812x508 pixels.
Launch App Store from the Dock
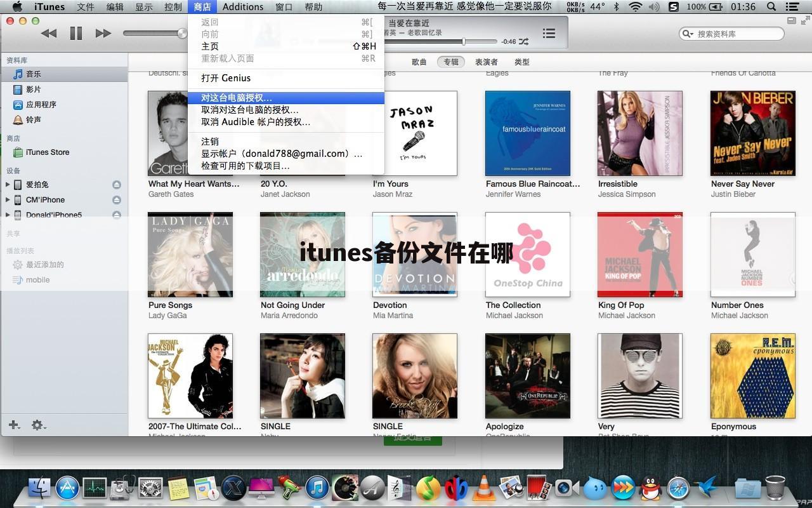coord(67,488)
